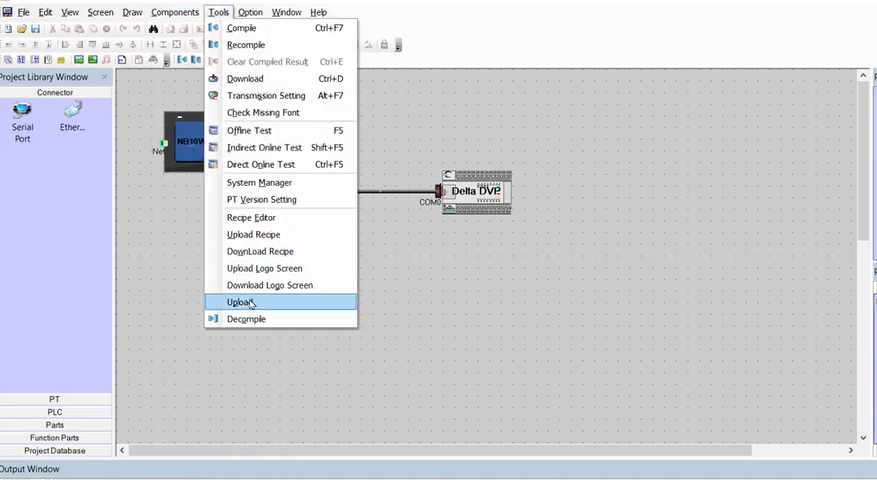Click the Open file toolbar icon
This screenshot has height=480, width=877.
(x=22, y=29)
